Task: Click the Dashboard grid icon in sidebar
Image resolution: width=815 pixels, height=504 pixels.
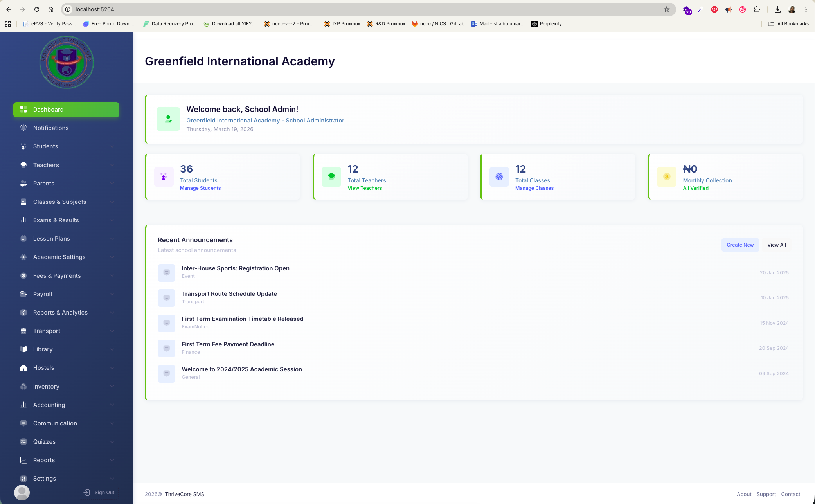Action: (23, 110)
